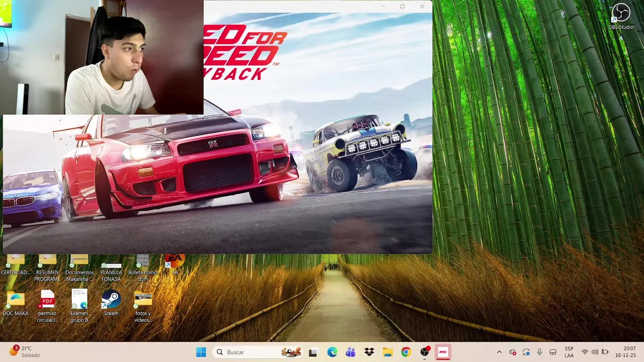This screenshot has height=362, width=644.
Task: Open Dropbox from the taskbar
Action: (x=369, y=352)
